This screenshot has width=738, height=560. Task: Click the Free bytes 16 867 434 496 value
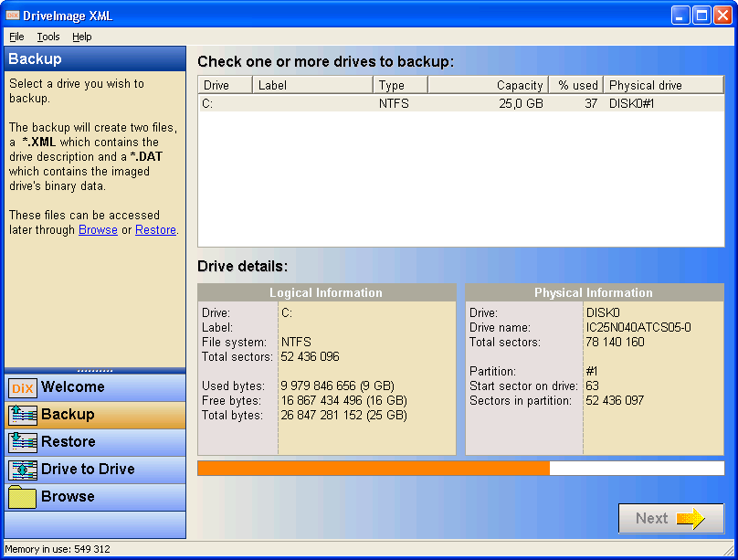tap(344, 400)
